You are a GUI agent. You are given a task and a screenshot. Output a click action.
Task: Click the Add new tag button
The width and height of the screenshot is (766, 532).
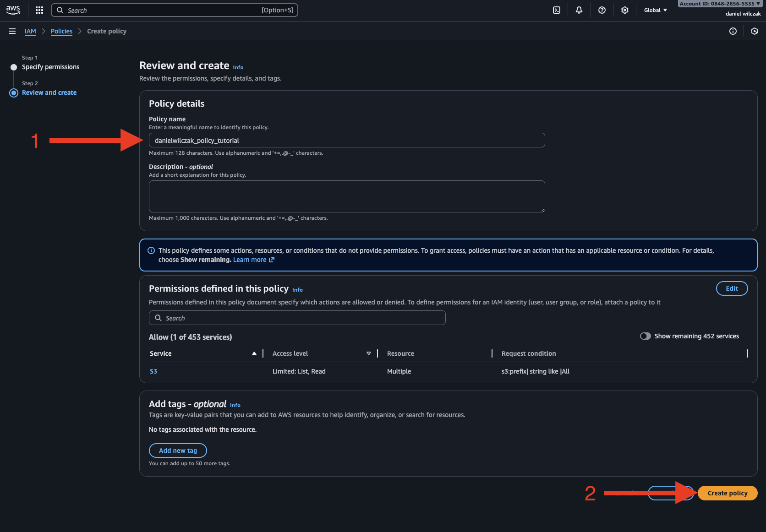click(x=178, y=451)
